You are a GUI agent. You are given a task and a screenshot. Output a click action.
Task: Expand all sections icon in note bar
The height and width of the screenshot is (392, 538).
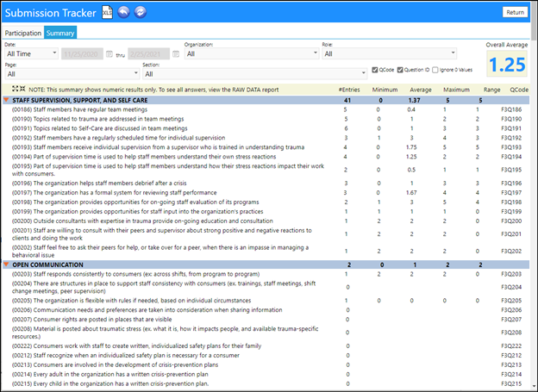tap(16, 89)
